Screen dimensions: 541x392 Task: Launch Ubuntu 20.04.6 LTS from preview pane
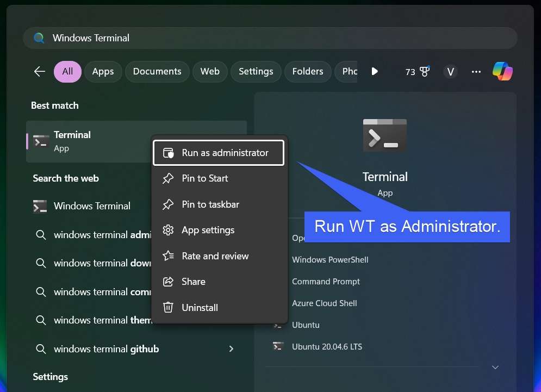coord(327,347)
